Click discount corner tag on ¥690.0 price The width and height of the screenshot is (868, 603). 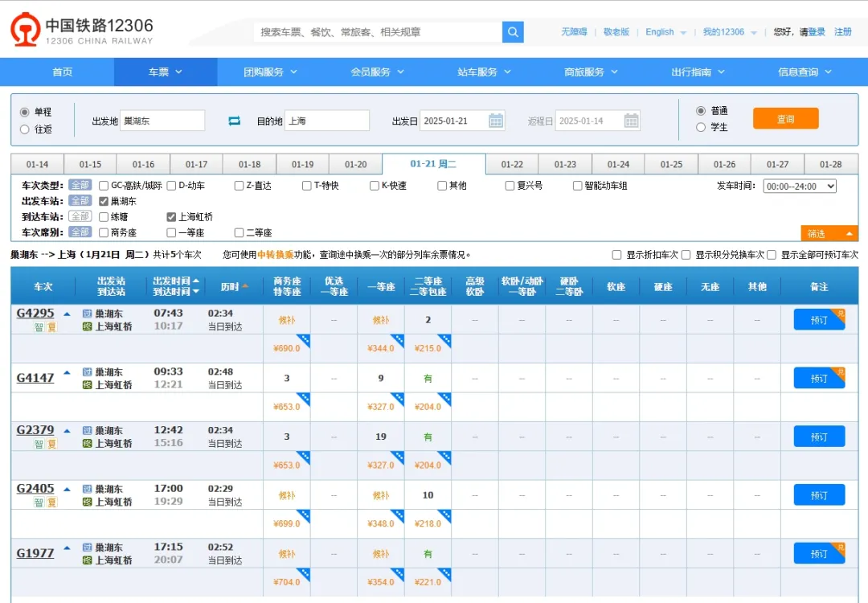303,341
